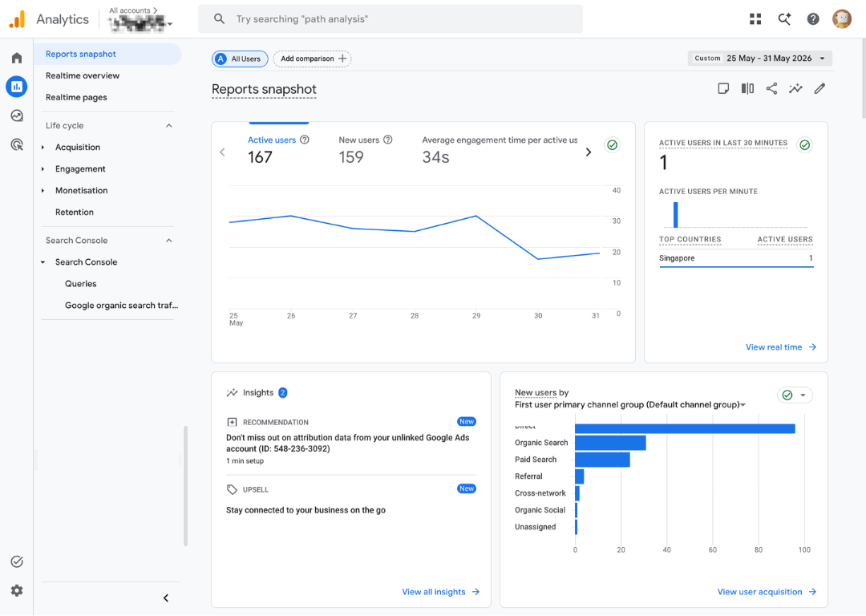Share this report via share icon
The height and width of the screenshot is (616, 866).
771,88
